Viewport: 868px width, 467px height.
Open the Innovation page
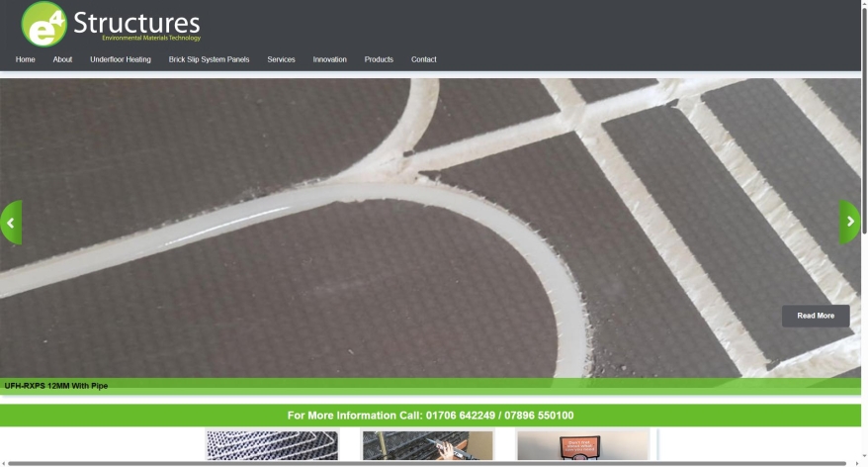pos(330,59)
